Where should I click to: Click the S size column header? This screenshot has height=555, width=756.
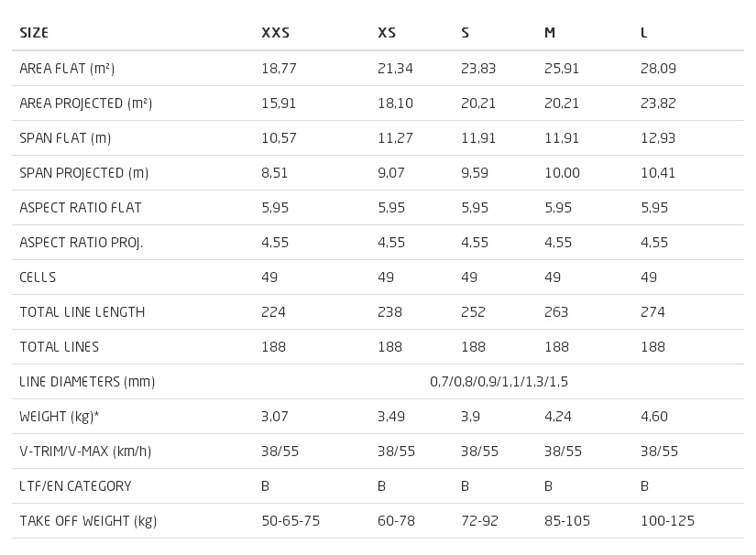(x=465, y=33)
